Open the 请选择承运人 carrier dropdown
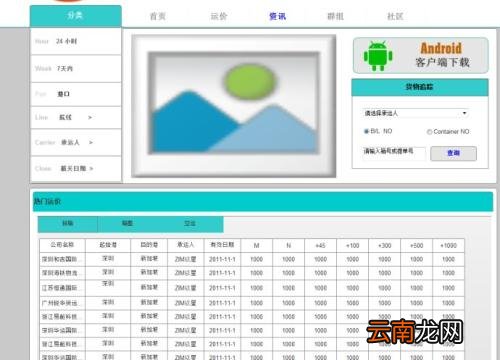This screenshot has height=360, width=500. pyautogui.click(x=415, y=113)
